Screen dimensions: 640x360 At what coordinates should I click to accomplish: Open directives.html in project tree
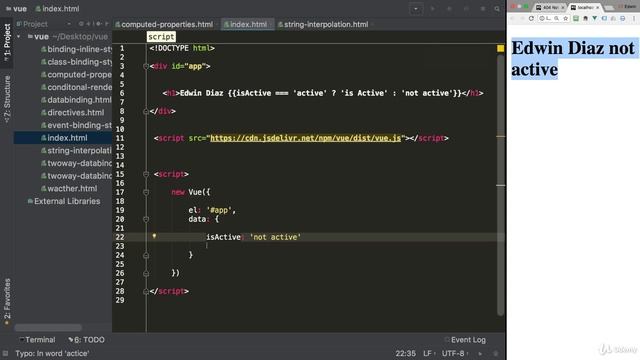point(73,113)
